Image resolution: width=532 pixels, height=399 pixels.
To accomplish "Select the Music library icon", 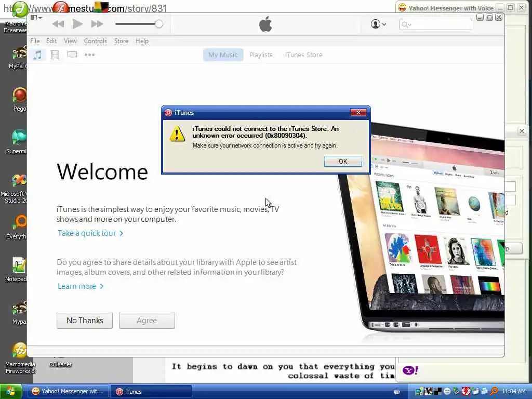I will [x=37, y=55].
